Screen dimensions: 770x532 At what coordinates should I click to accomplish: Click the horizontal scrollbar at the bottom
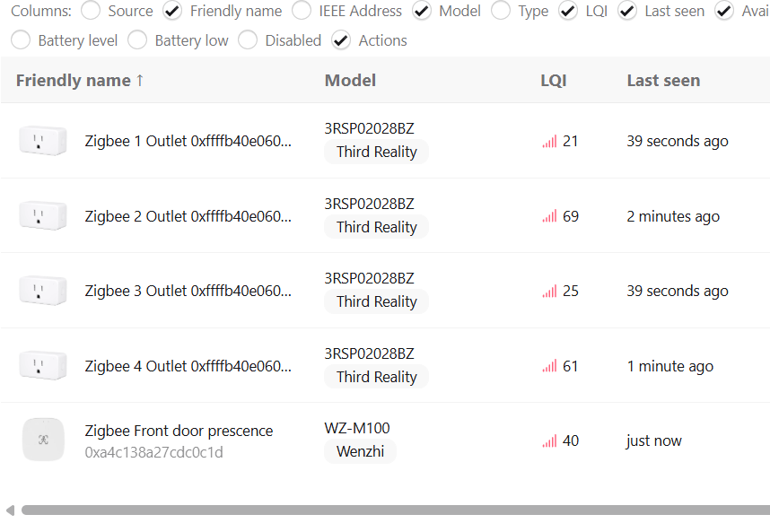[x=395, y=510]
